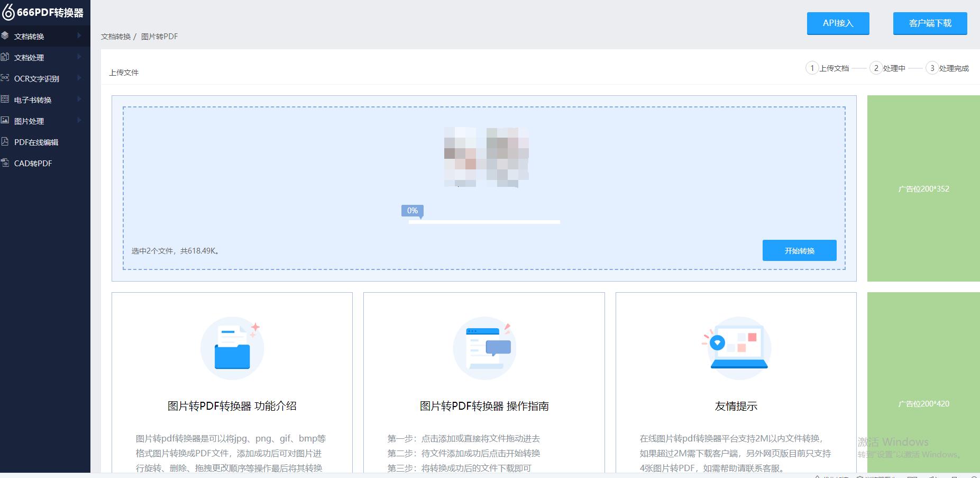Select the CAD转PDF drawing icon
The width and height of the screenshot is (980, 478).
click(5, 163)
